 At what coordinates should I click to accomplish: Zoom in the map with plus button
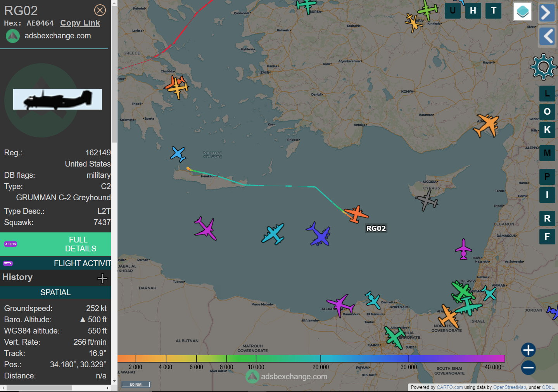(x=528, y=350)
